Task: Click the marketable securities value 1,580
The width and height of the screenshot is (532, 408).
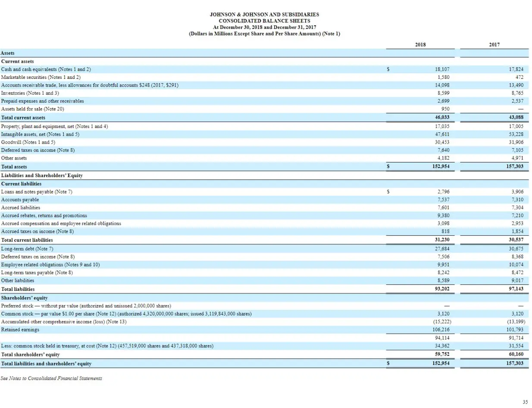Action: click(x=444, y=77)
